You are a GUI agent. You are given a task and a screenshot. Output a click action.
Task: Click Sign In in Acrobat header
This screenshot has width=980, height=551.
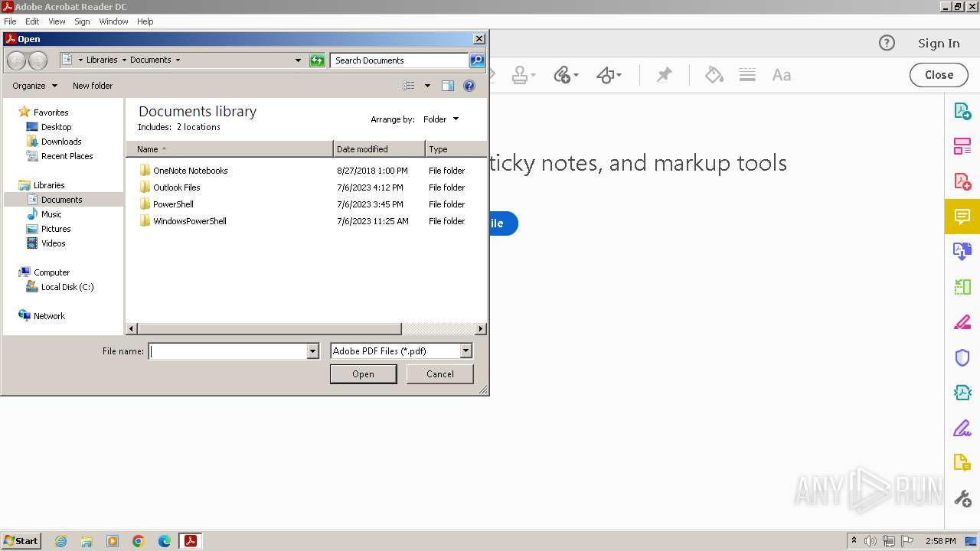939,43
